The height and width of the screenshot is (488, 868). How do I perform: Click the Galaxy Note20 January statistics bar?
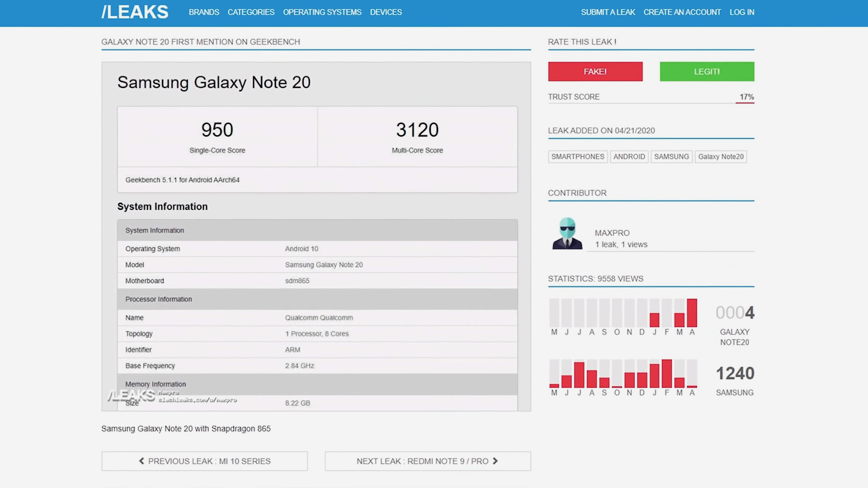[654, 320]
